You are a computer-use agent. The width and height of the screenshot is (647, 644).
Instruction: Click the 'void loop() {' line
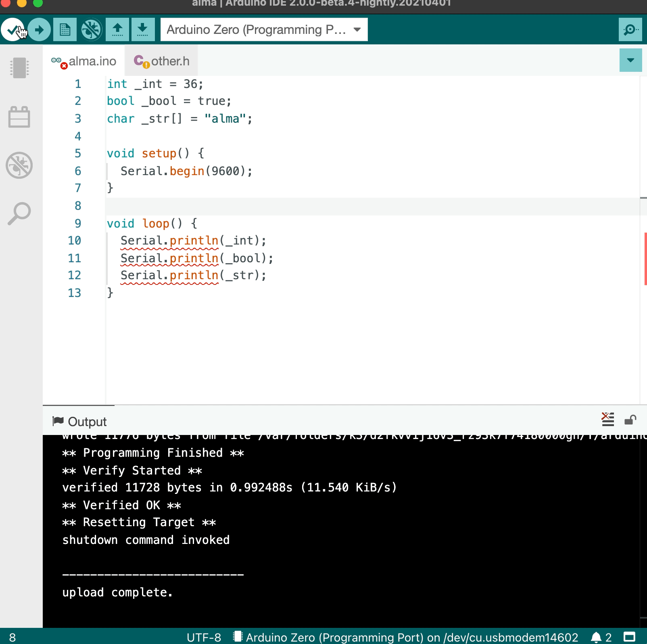pyautogui.click(x=152, y=224)
